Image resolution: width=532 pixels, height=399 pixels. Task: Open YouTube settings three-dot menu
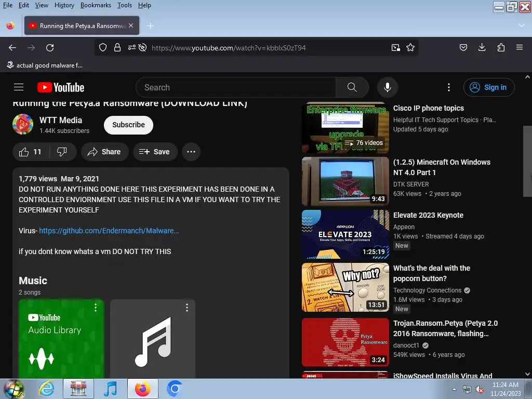(x=449, y=87)
